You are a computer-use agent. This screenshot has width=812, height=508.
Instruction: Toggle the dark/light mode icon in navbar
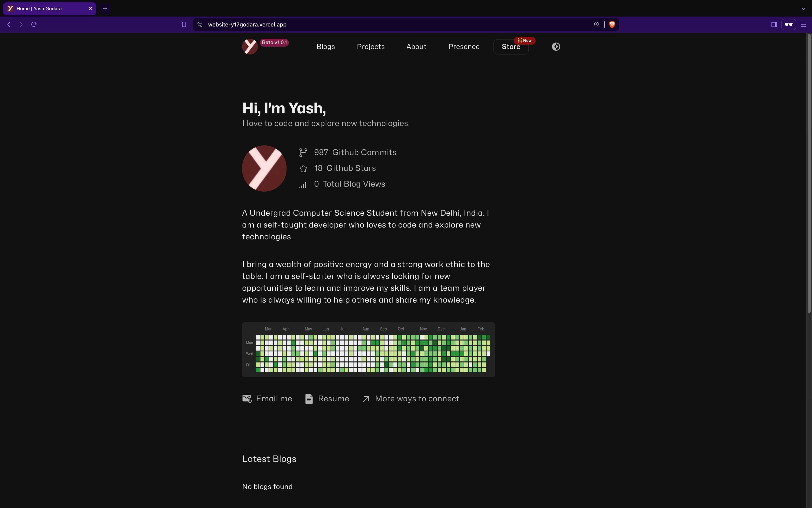556,46
